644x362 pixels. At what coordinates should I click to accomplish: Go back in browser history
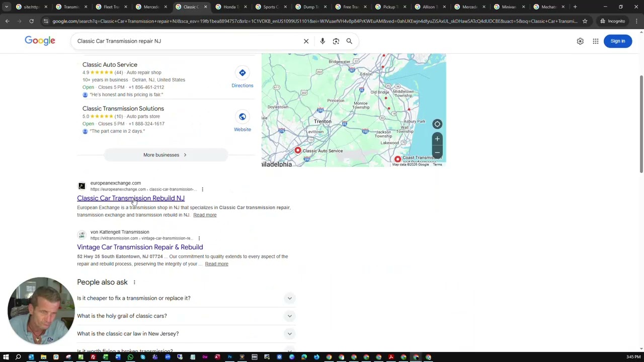[x=7, y=21]
